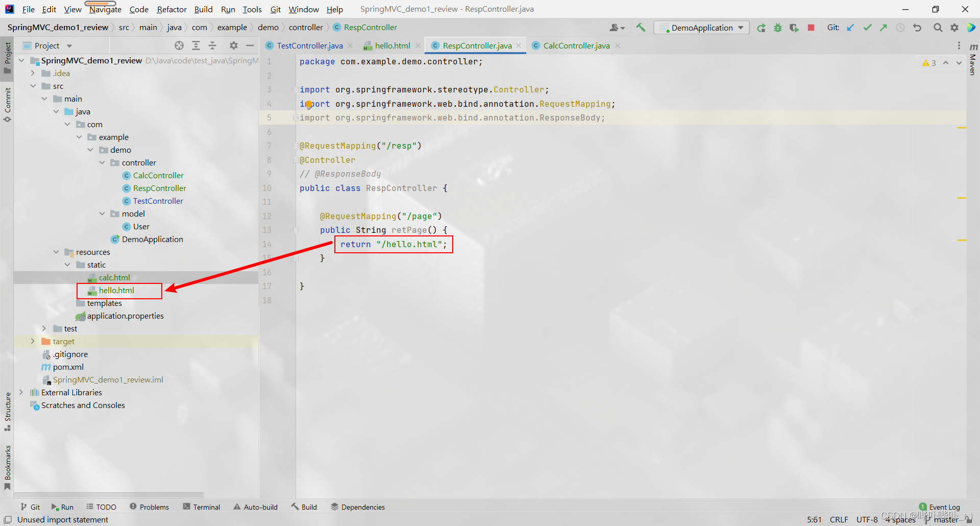Screen dimensions: 980x526
Task: Switch to CalcController.java tab
Action: click(576, 45)
